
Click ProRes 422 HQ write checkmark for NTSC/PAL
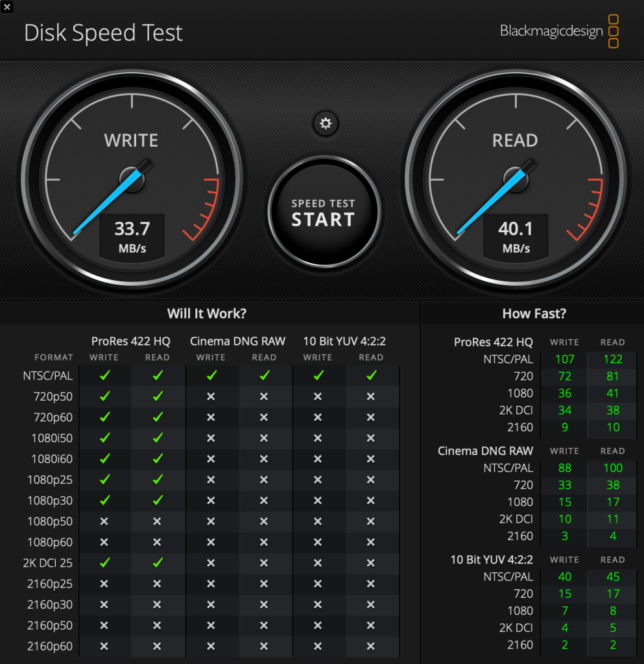104,375
